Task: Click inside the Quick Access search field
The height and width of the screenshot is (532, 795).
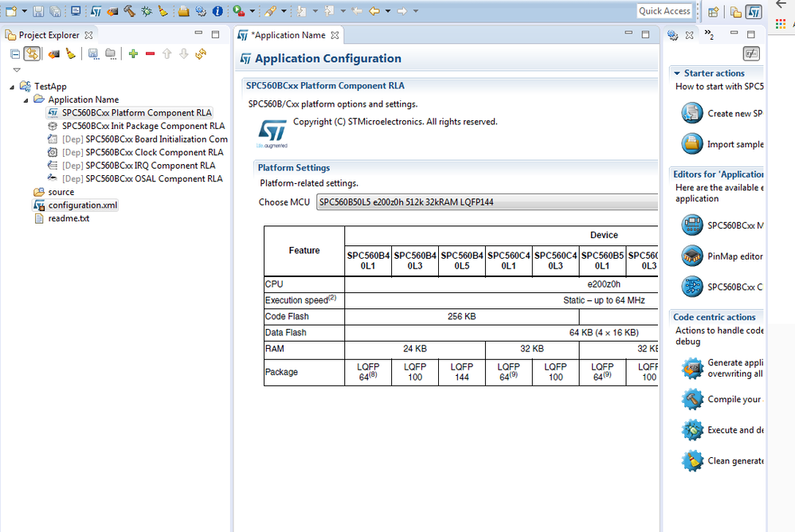Action: [664, 10]
